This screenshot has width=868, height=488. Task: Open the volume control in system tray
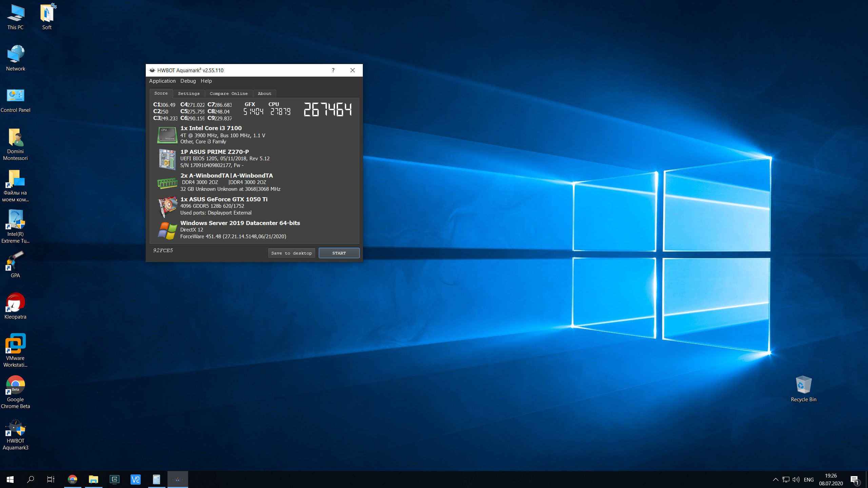pyautogui.click(x=796, y=479)
